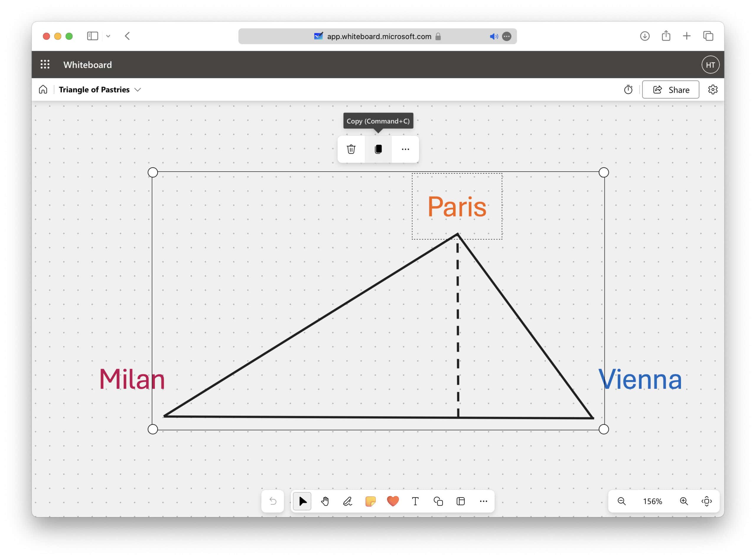Mute the tab audio speaker icon

click(493, 36)
